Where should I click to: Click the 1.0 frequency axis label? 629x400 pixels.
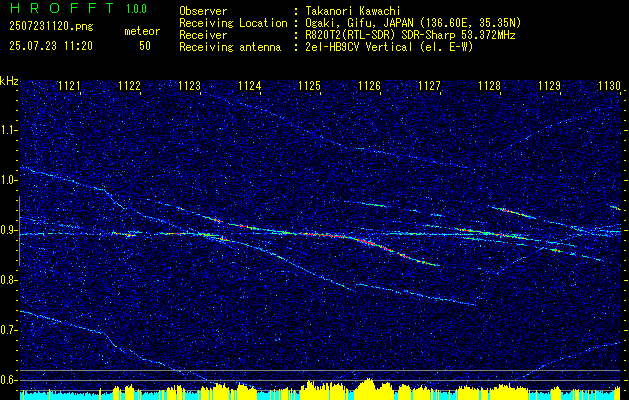(7, 181)
